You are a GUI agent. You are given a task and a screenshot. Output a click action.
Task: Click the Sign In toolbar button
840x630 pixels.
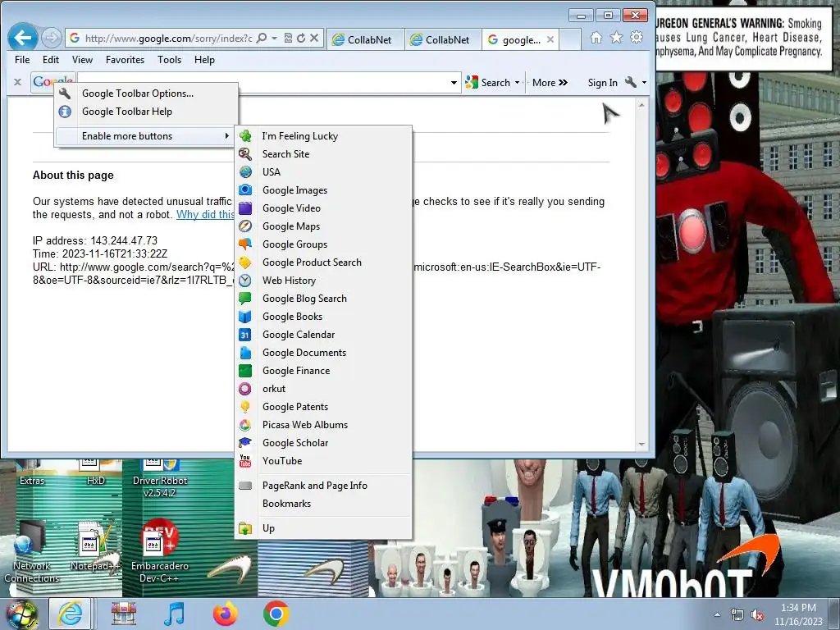point(602,83)
